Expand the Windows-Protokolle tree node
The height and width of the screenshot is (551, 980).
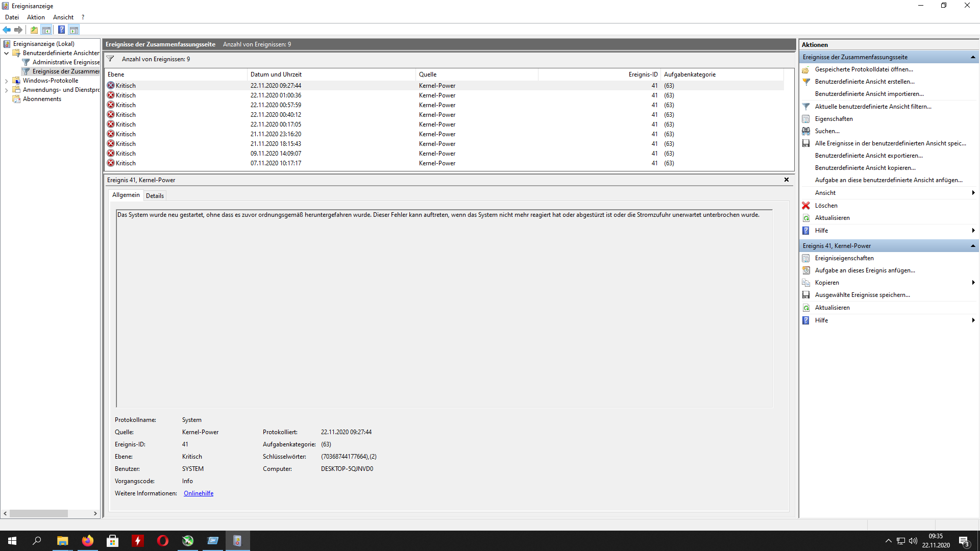click(x=6, y=81)
